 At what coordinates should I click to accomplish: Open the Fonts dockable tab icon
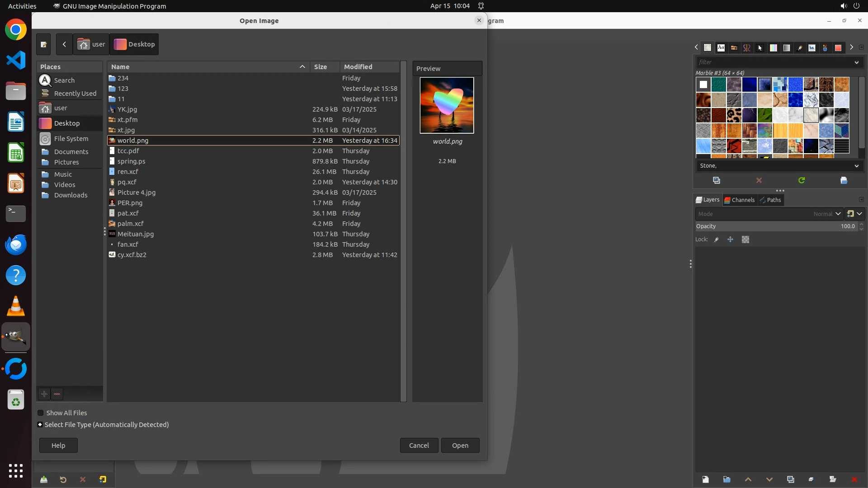(721, 48)
